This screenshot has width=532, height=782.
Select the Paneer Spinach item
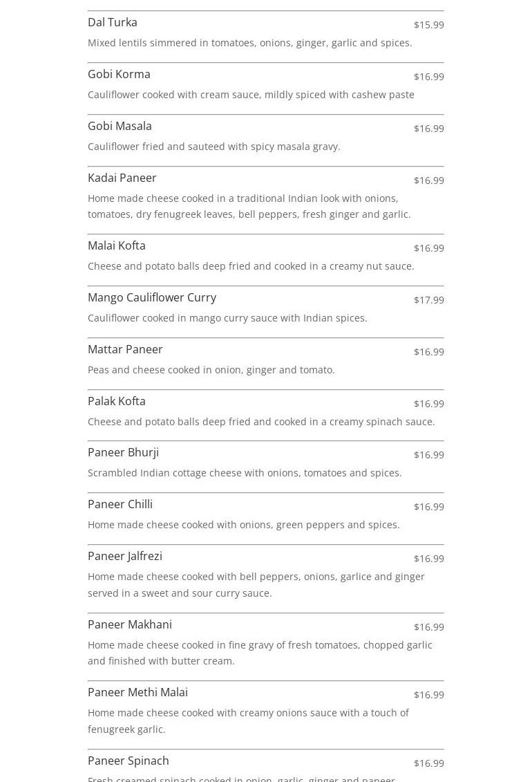pyautogui.click(x=129, y=761)
